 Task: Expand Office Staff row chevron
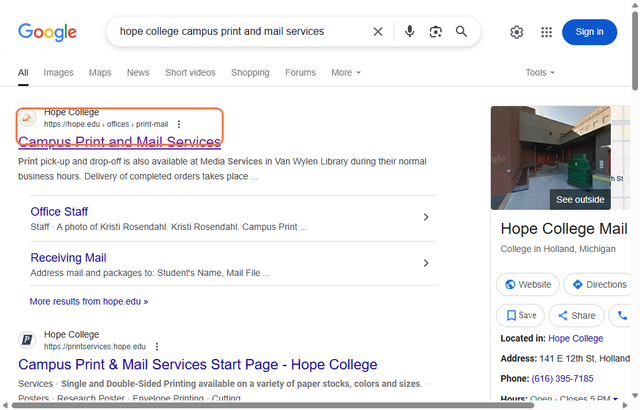(426, 217)
